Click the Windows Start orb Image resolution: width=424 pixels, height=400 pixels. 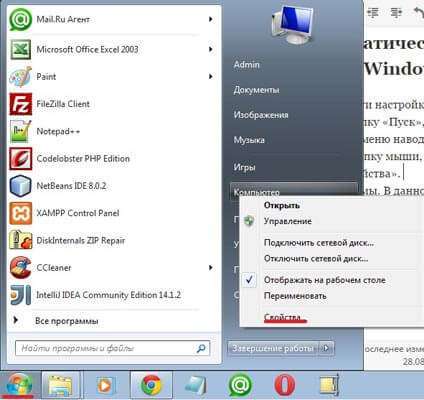pos(19,386)
